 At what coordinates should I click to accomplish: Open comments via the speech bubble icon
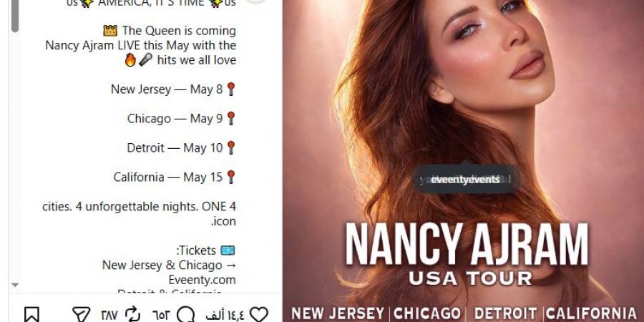185,315
